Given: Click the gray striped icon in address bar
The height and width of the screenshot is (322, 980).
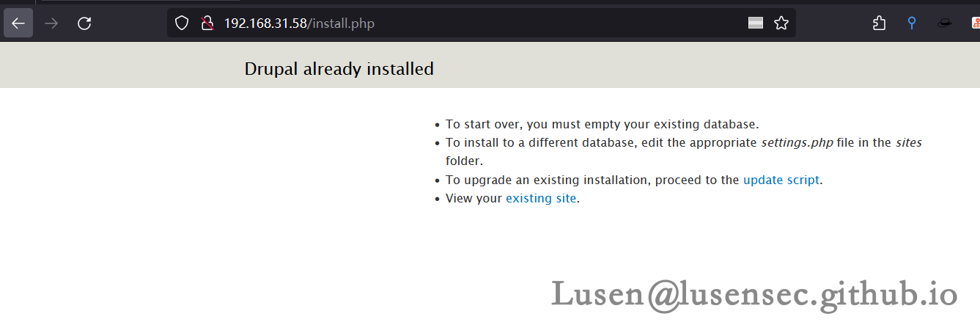Looking at the screenshot, I should (x=756, y=23).
